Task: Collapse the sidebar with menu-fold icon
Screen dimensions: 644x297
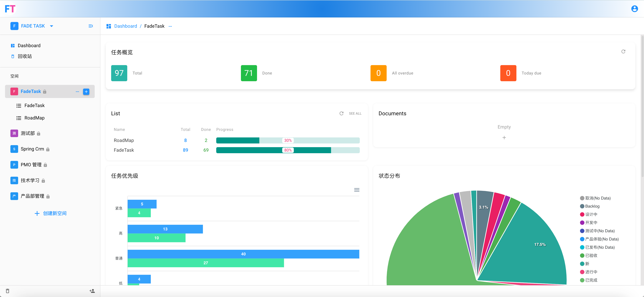Action: (x=91, y=26)
